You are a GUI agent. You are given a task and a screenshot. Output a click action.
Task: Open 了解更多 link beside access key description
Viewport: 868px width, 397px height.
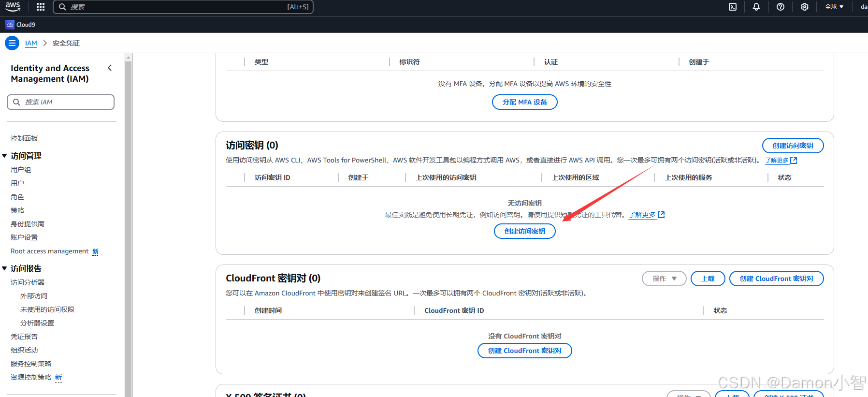pos(777,161)
